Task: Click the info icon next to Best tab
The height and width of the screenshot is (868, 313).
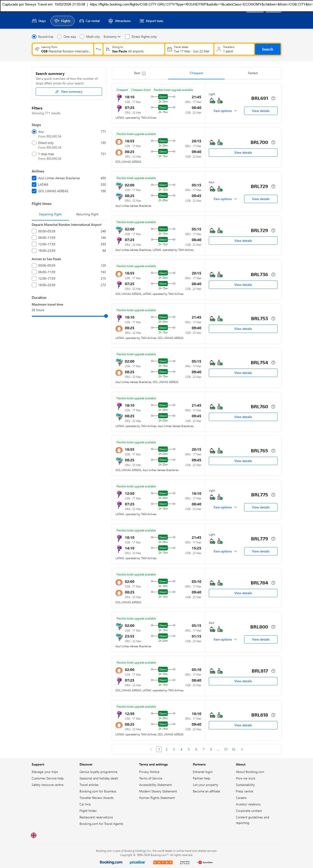Action: tap(144, 73)
